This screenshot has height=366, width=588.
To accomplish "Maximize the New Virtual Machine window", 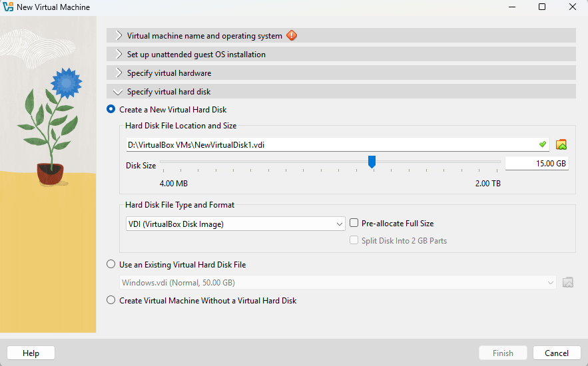I will point(542,7).
